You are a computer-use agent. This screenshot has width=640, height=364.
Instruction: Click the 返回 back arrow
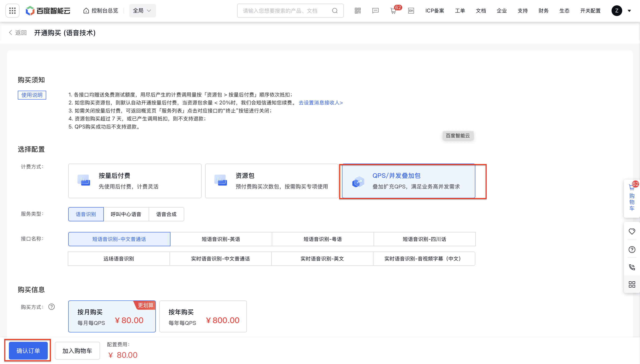coord(10,32)
